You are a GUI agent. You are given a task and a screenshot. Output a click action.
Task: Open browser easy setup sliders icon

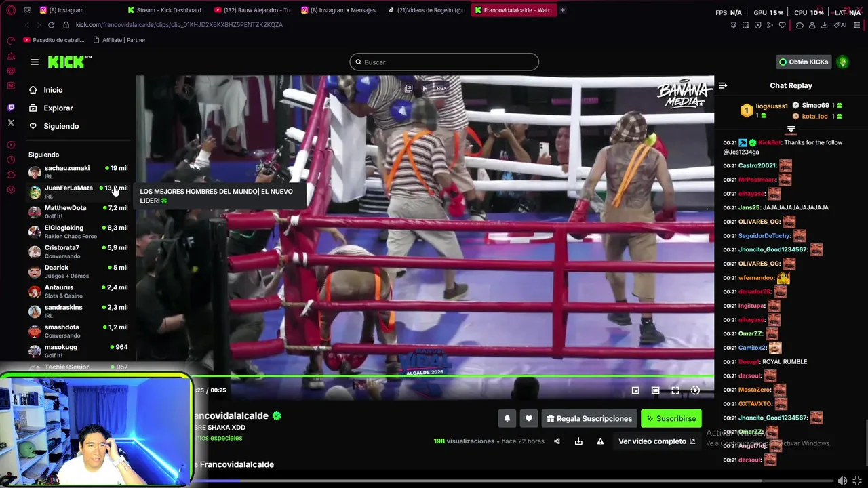pyautogui.click(x=857, y=25)
